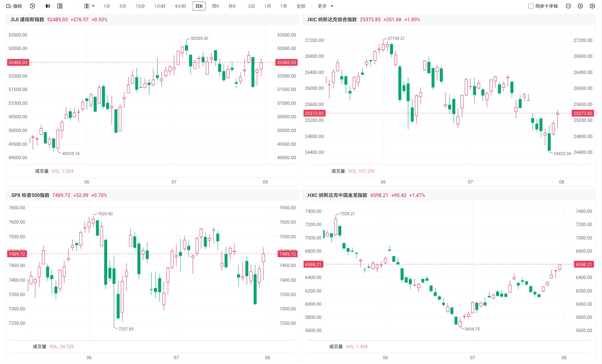Click the zoom out minus icon
The width and height of the screenshot is (602, 364).
568,6
